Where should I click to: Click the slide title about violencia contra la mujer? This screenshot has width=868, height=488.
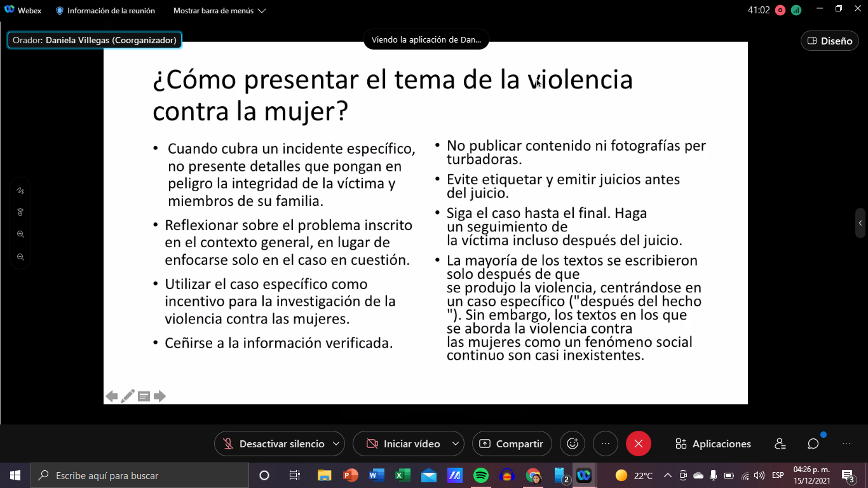(x=392, y=95)
